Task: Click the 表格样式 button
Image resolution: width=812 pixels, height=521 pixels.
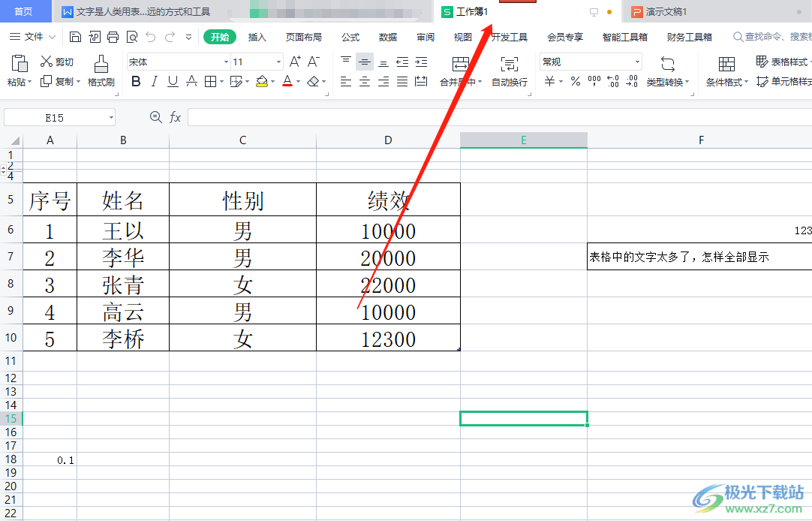Action: point(783,62)
